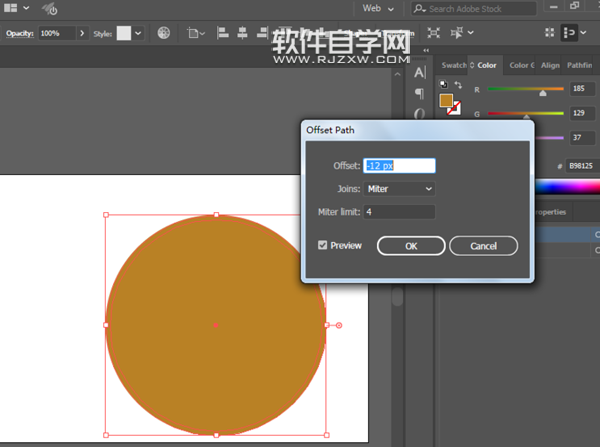Toggle the Preview checkbox
This screenshot has width=600, height=447.
(323, 245)
